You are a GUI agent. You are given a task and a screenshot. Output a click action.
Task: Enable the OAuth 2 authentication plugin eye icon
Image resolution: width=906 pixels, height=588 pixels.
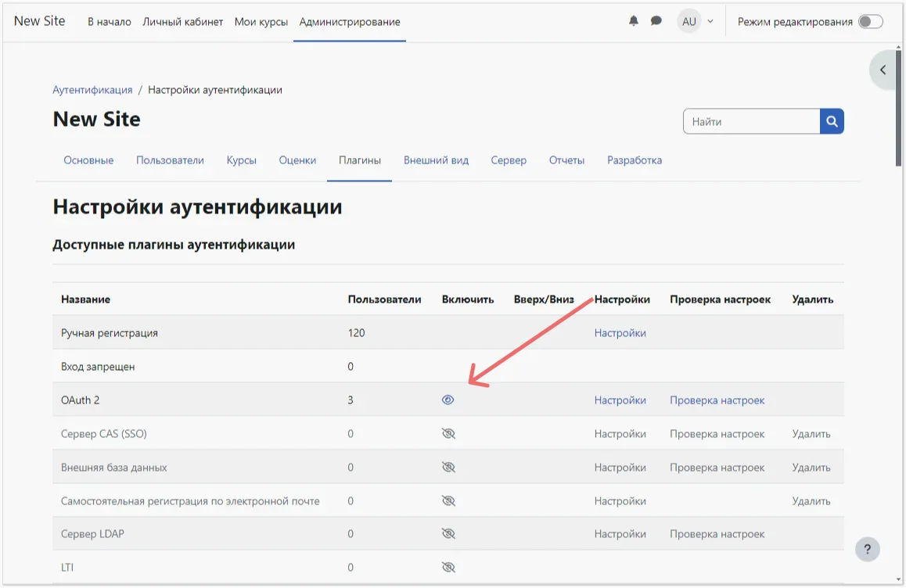click(x=448, y=399)
